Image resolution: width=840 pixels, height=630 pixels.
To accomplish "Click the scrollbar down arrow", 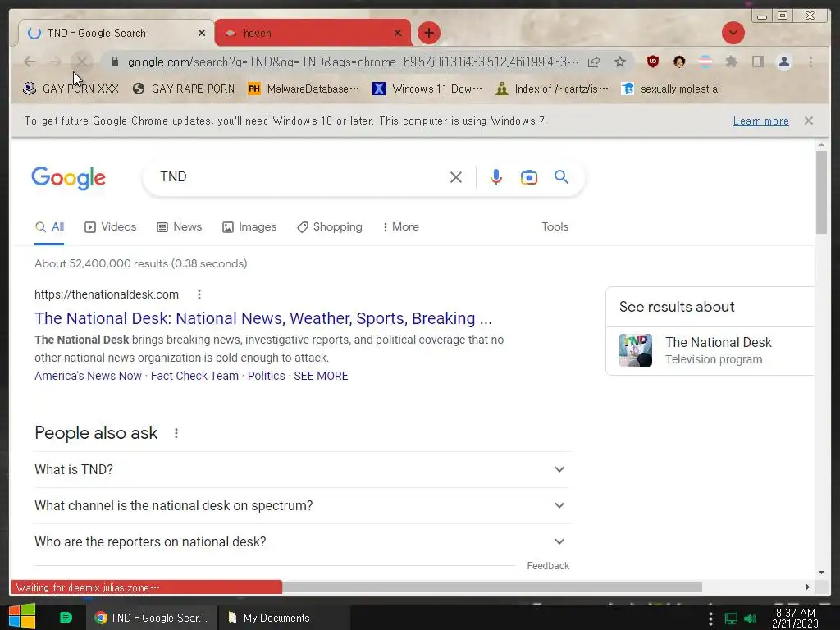I will pyautogui.click(x=821, y=573).
